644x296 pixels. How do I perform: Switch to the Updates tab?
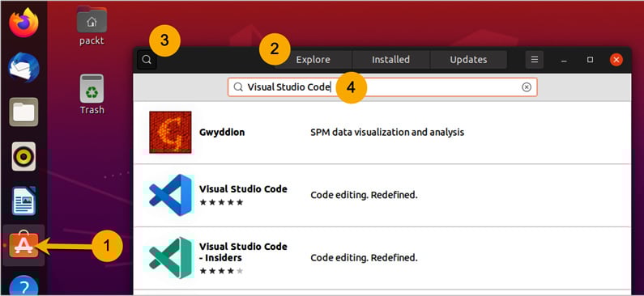pyautogui.click(x=468, y=60)
